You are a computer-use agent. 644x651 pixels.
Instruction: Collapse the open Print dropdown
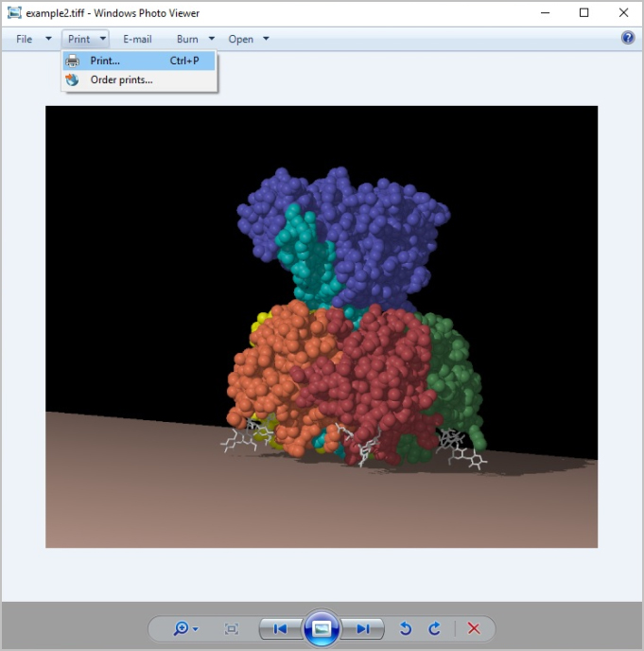pyautogui.click(x=86, y=39)
